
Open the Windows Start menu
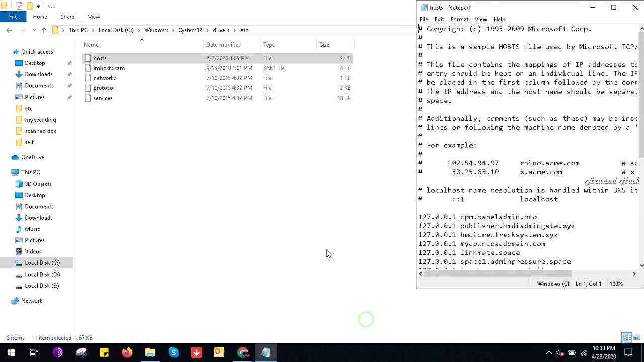(11, 352)
